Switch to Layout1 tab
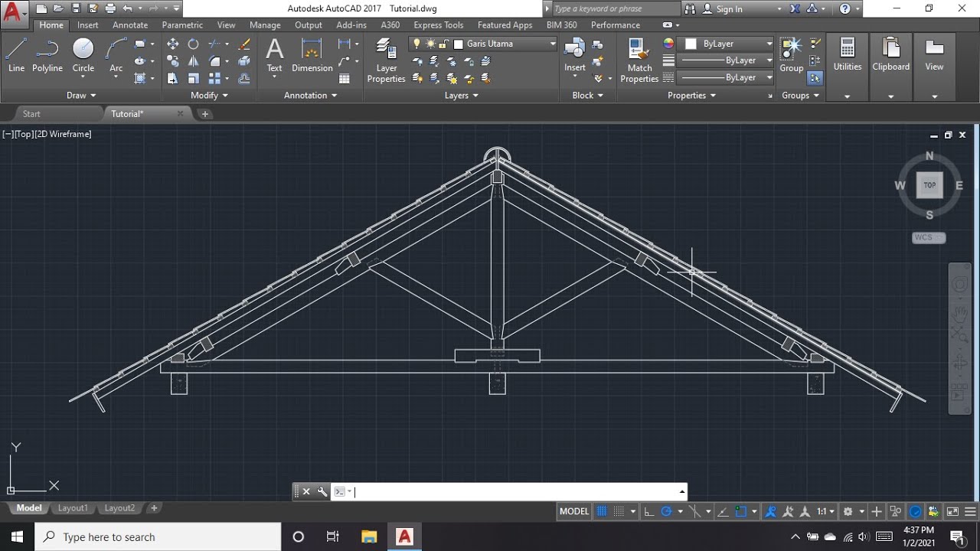Viewport: 980px width, 551px height. point(73,508)
